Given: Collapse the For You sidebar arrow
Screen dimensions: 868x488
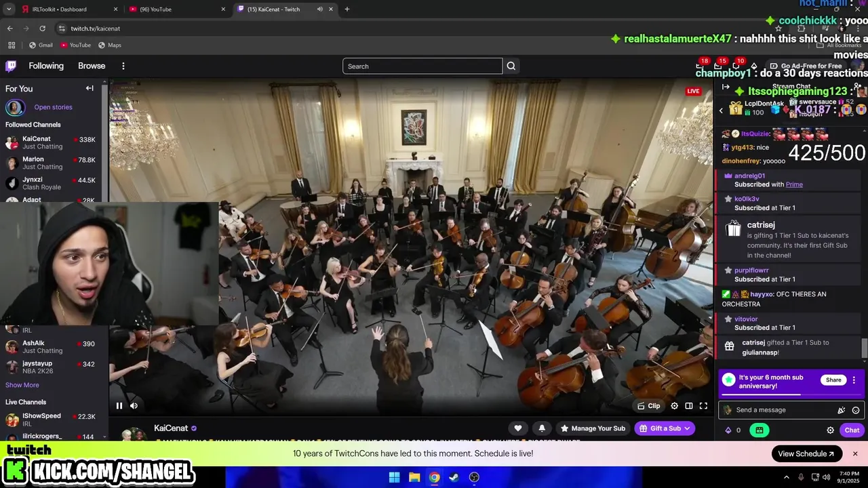Looking at the screenshot, I should point(90,88).
